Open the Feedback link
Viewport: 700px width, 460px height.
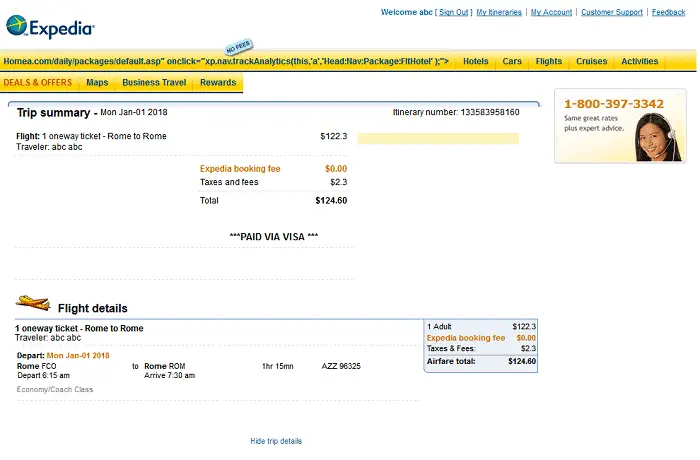point(668,12)
